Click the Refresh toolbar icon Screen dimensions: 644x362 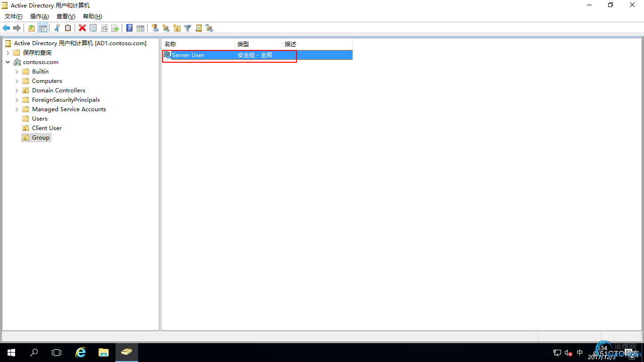tap(104, 28)
